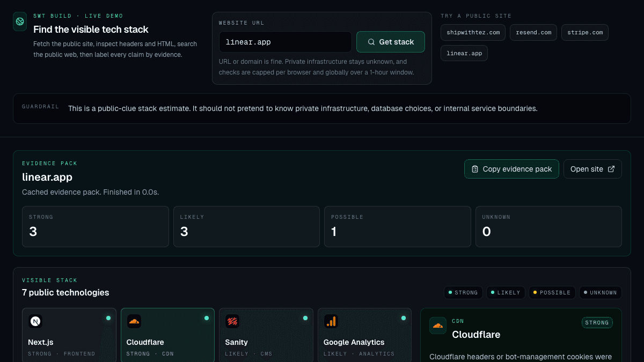The image size is (644, 362).
Task: Click the 'VISIBLE STACK' section label
Action: pos(50,280)
